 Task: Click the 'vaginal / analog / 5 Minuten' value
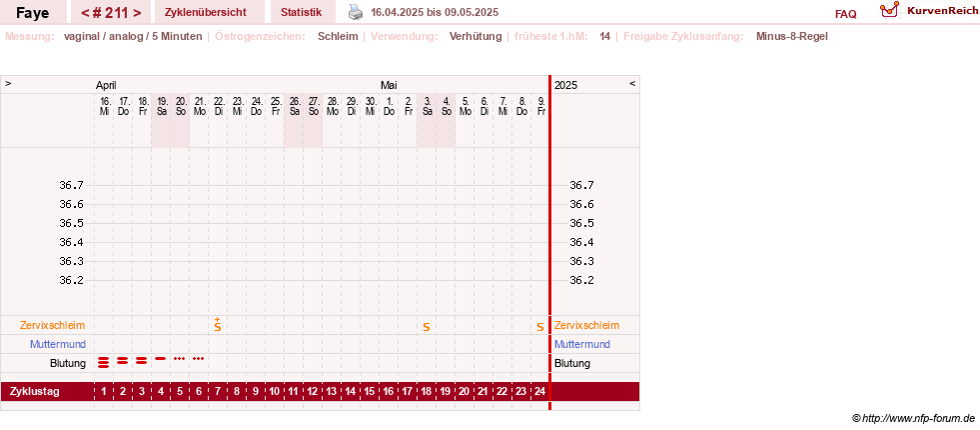click(133, 36)
